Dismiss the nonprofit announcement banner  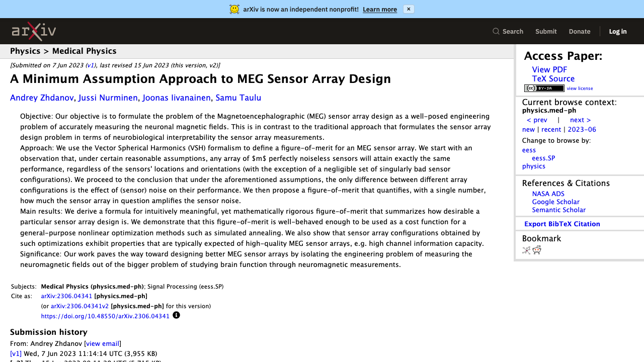409,9
